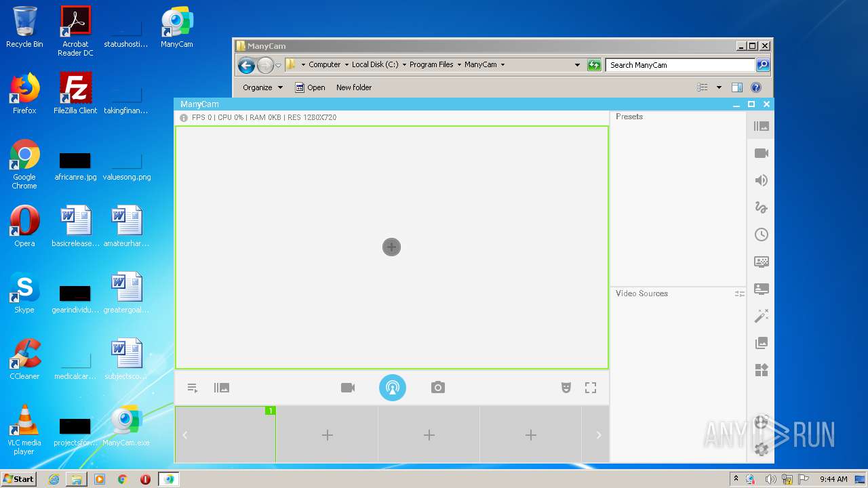Screen dimensions: 868x488
Task: Select the basicrelease Word document on desktop
Action: [x=75, y=226]
